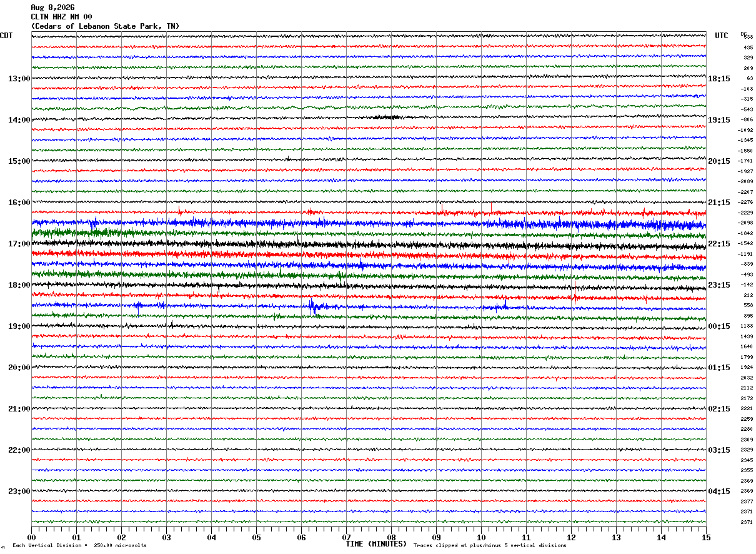Click the 19:15 UTC time label
The width and height of the screenshot is (756, 554).
[x=719, y=120]
